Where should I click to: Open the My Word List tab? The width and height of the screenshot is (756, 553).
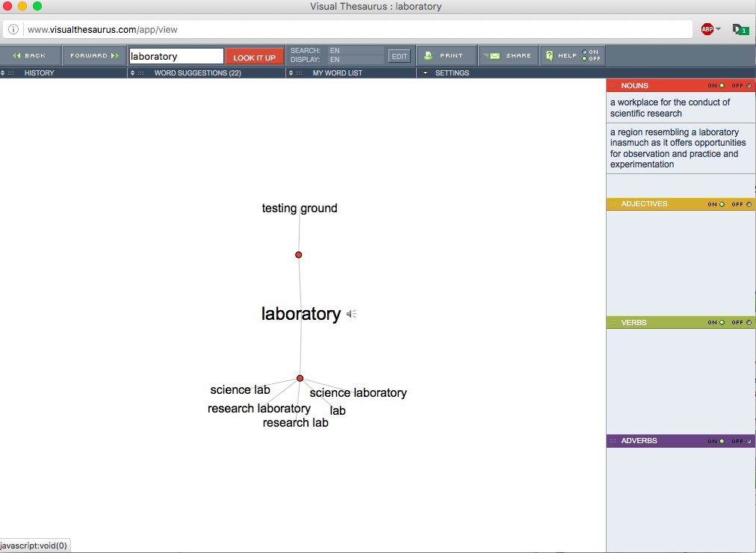tap(338, 73)
